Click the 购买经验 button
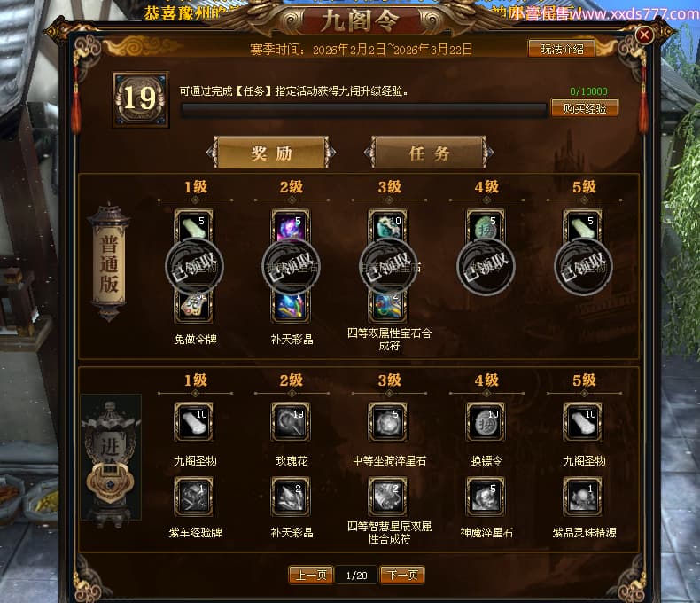 [x=585, y=108]
